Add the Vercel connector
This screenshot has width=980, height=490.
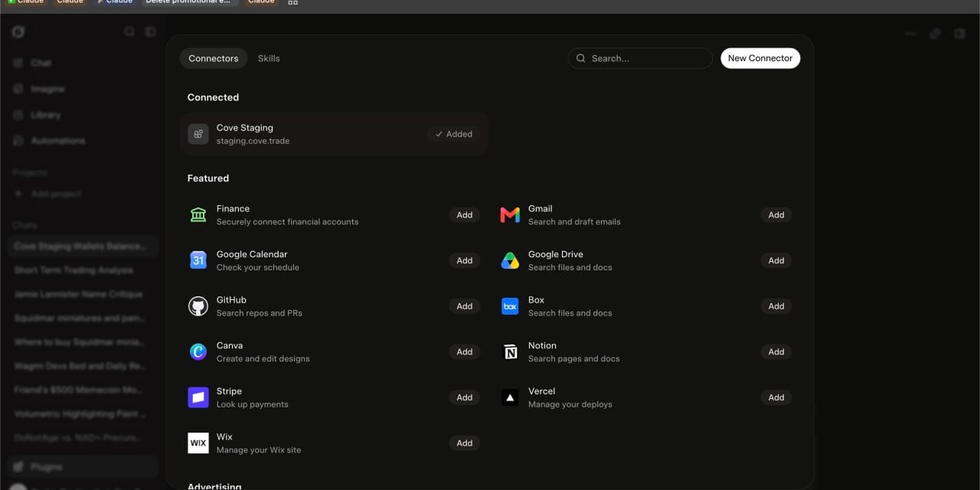point(776,397)
